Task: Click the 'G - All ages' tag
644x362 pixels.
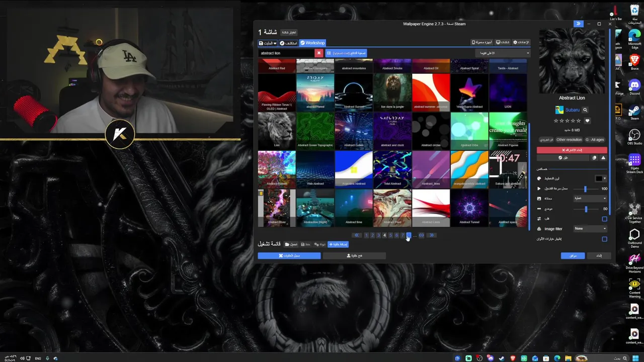Action: click(595, 140)
